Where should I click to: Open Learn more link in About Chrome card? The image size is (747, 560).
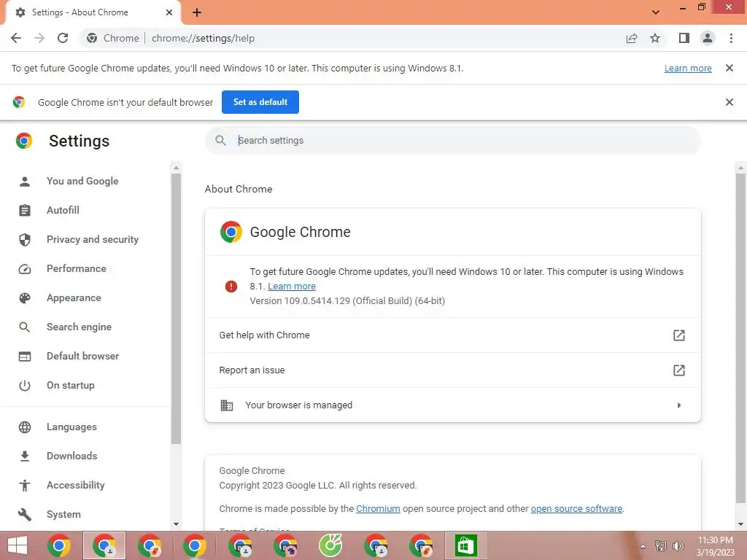tap(292, 286)
